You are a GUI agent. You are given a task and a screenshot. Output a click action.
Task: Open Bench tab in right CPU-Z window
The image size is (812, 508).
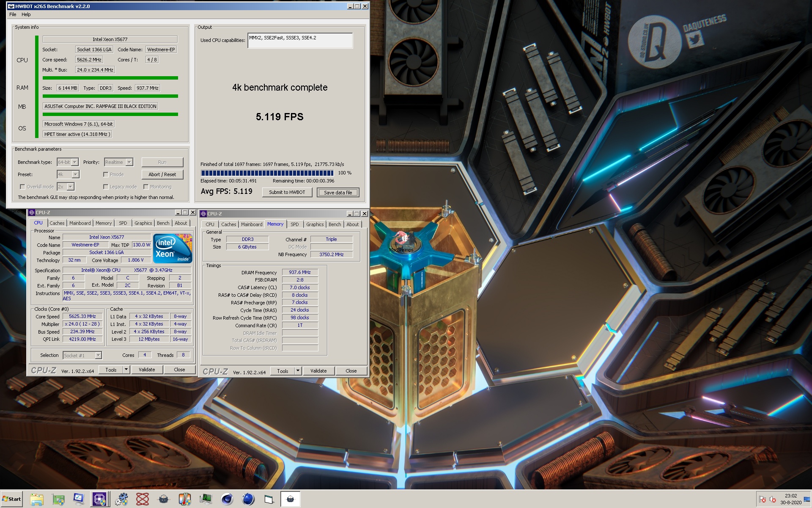coord(335,224)
